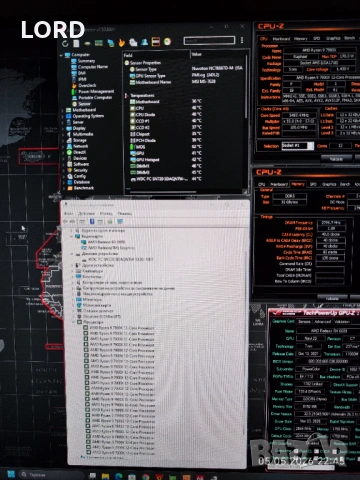This screenshot has height=480, width=360.
Task: Click the Software icon in AIDA64 tree
Action: tap(69, 164)
